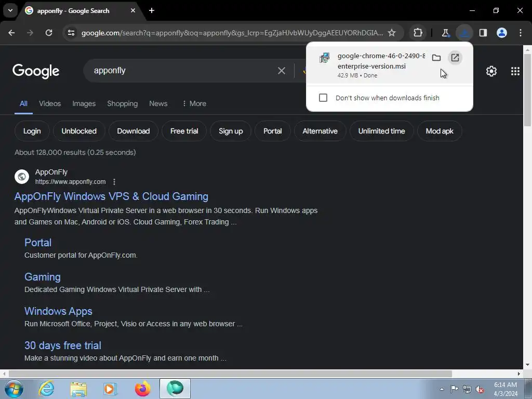Show downloaded file in folder
This screenshot has height=399, width=532.
click(x=436, y=58)
